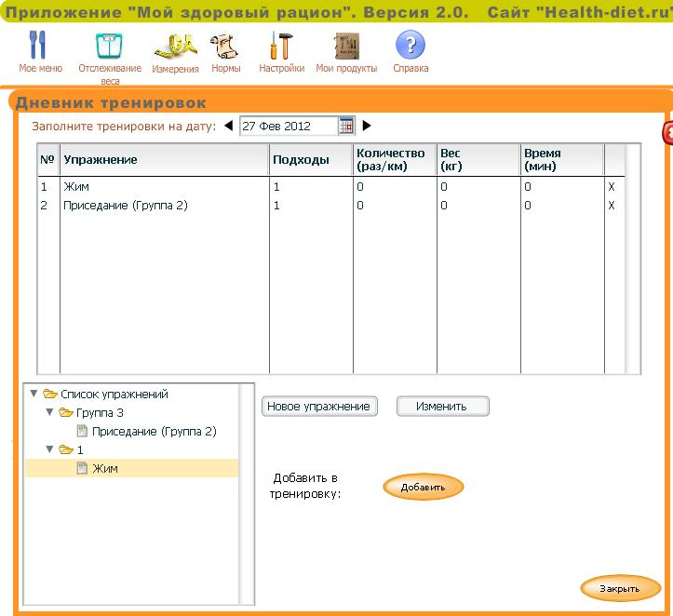Select Приседание (Группа 2) in exercise tree
This screenshot has width=673, height=616.
tap(154, 432)
